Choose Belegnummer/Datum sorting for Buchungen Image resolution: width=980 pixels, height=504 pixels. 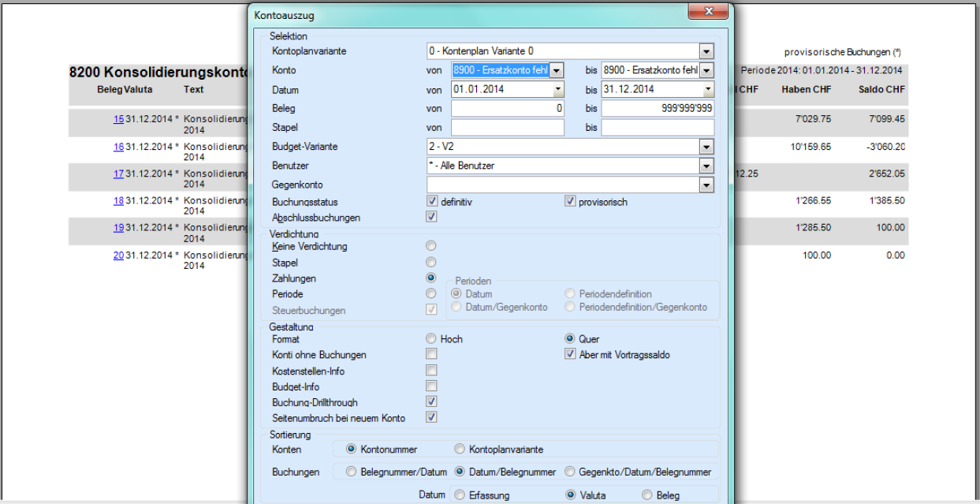(x=352, y=472)
